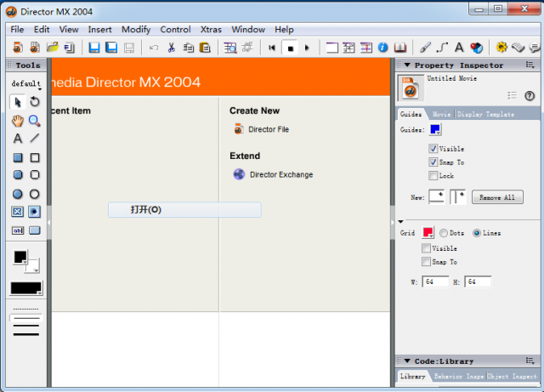Screen dimensions: 544x392
Task: Open the Paint window brush icon
Action: (x=425, y=48)
